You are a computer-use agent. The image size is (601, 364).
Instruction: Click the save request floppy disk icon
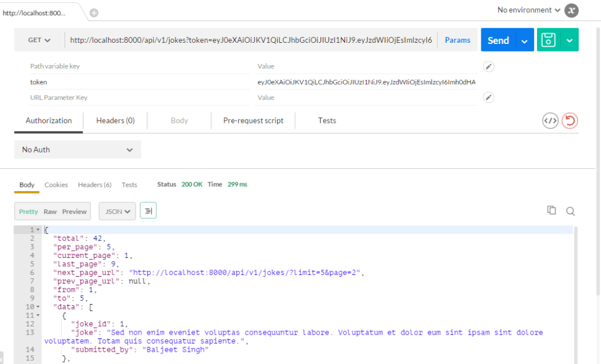548,40
